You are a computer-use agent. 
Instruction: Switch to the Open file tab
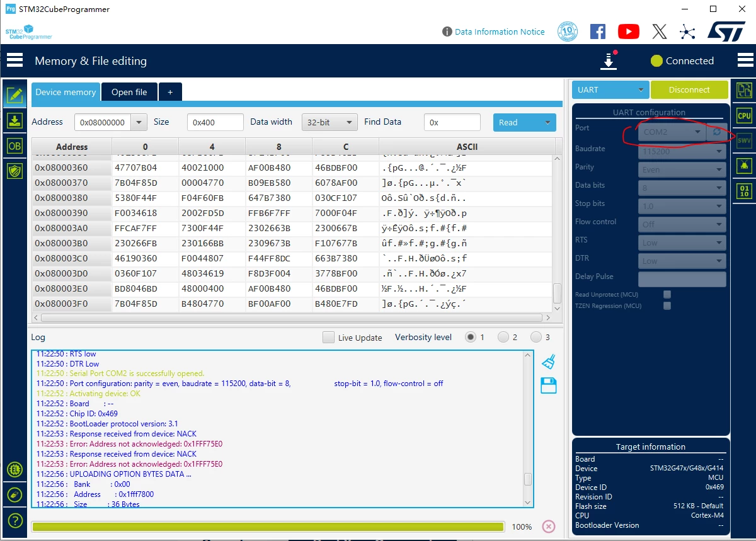(129, 92)
